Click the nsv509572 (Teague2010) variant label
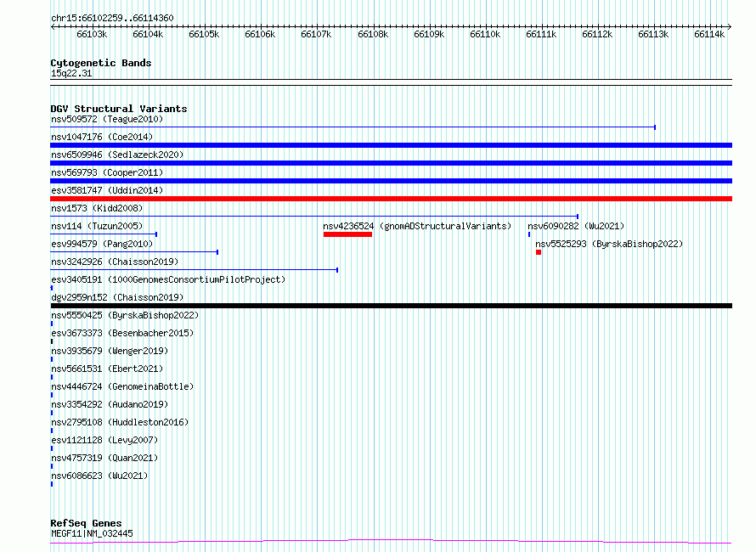 [107, 119]
